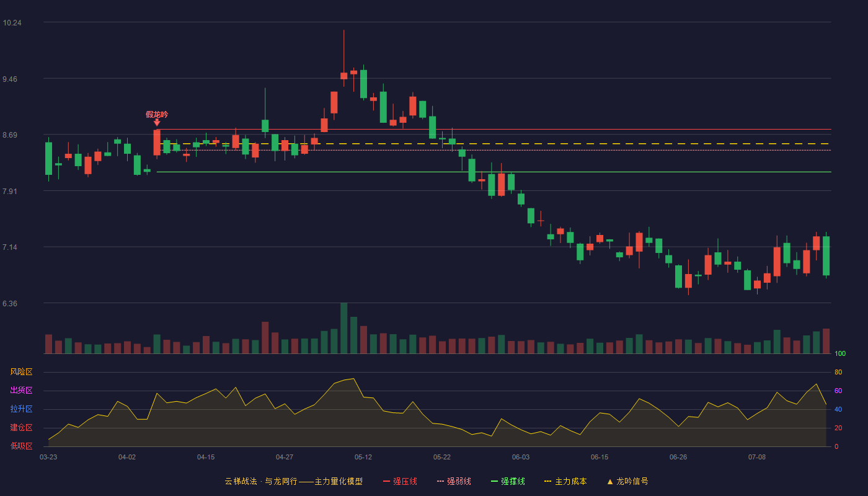Click the 04-27 date label

tap(285, 457)
